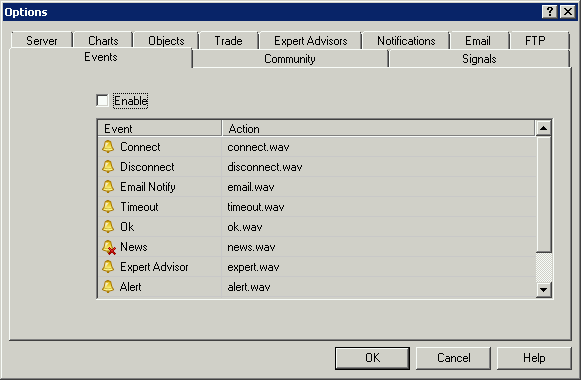Screen dimensions: 581x380
Task: Select the Connect event name
Action: (140, 147)
